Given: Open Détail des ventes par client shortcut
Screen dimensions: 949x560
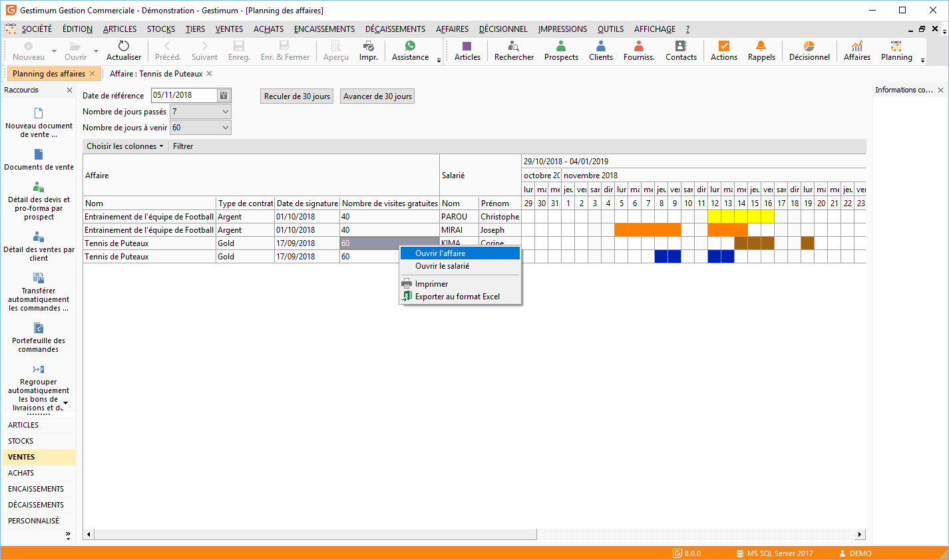Looking at the screenshot, I should (x=39, y=246).
